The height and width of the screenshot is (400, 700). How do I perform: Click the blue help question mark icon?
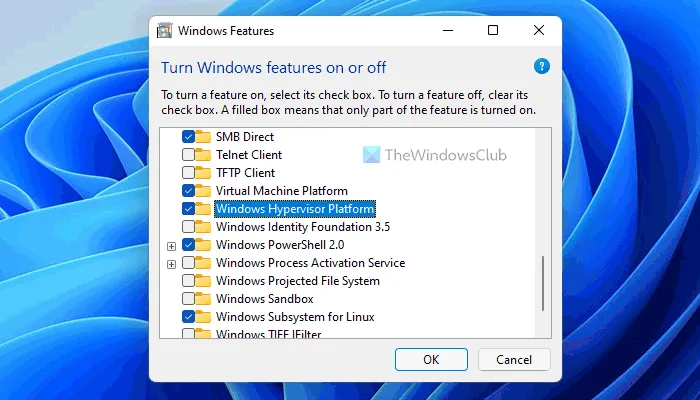541,67
